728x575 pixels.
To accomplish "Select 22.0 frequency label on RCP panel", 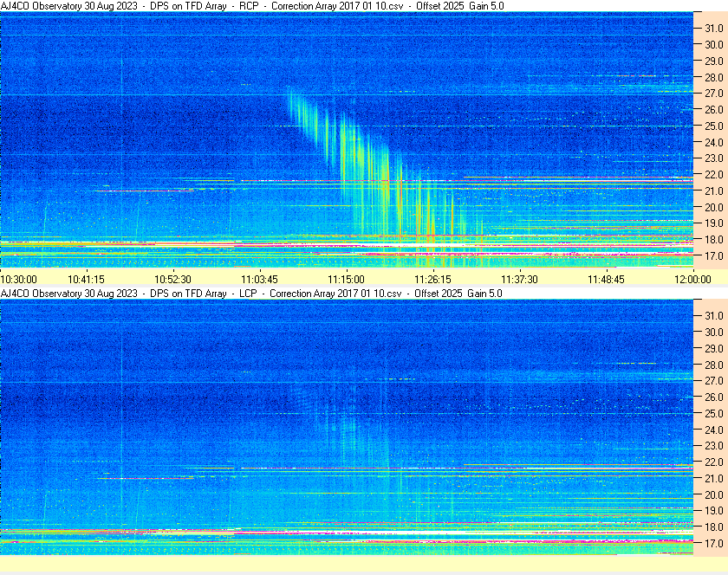I will [713, 175].
